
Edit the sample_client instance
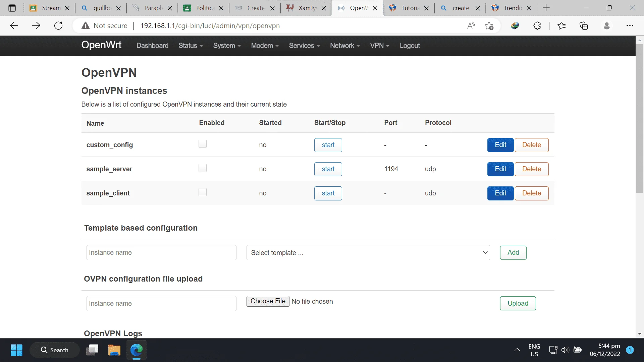click(x=500, y=193)
